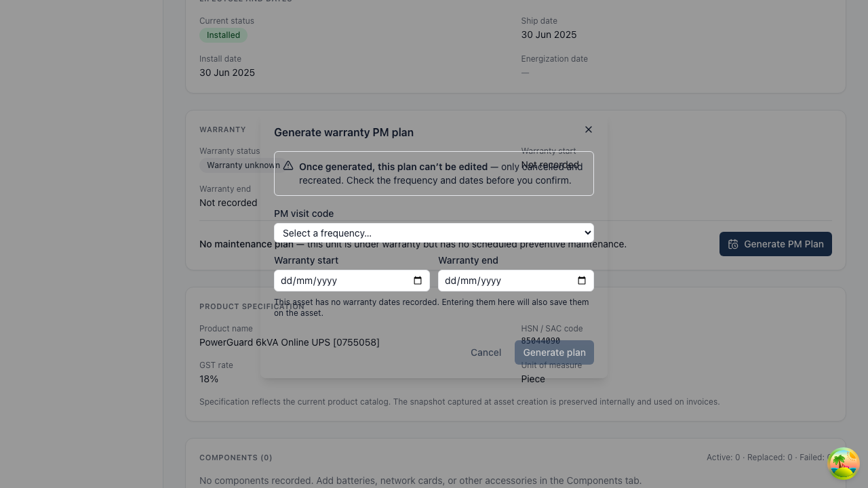Click the Product Specification section heading

tap(252, 306)
